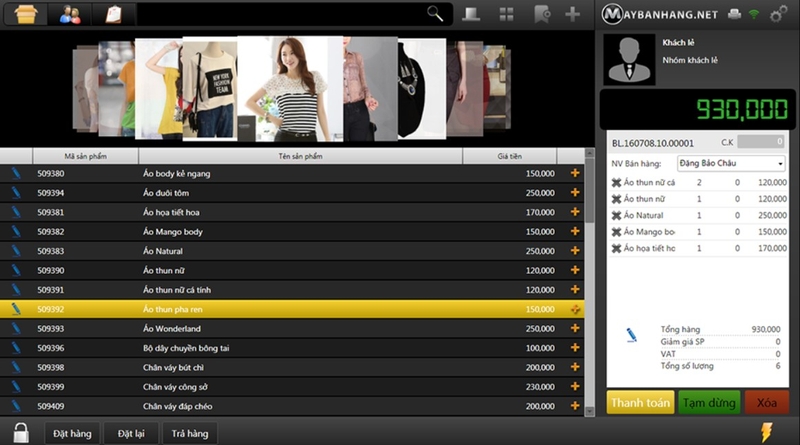Click the clipboard orders icon
The image size is (800, 445).
[x=113, y=14]
